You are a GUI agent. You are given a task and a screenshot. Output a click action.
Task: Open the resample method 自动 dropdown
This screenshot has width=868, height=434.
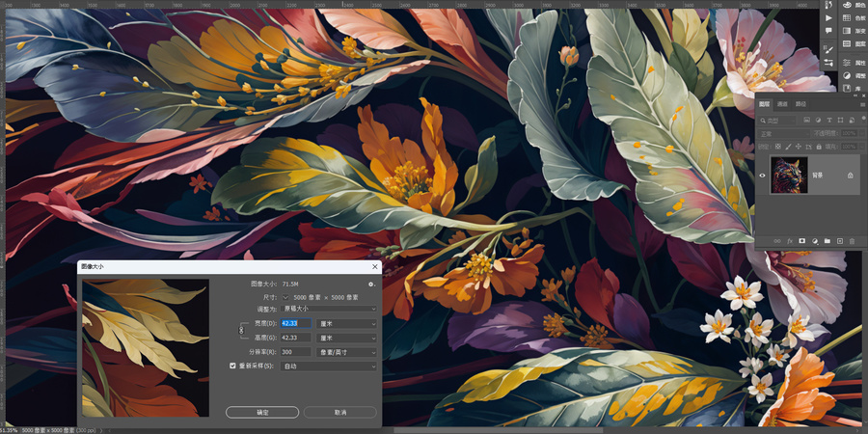pyautogui.click(x=328, y=366)
